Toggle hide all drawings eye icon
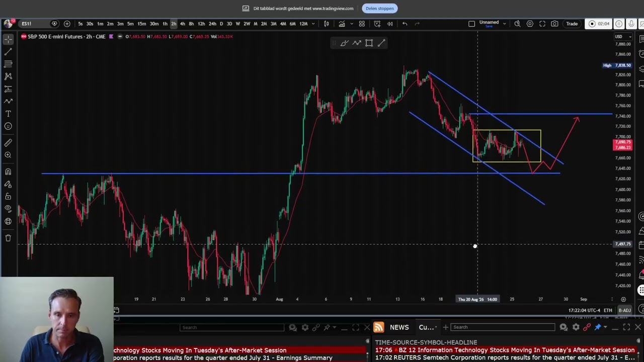This screenshot has height=362, width=644. tap(8, 209)
